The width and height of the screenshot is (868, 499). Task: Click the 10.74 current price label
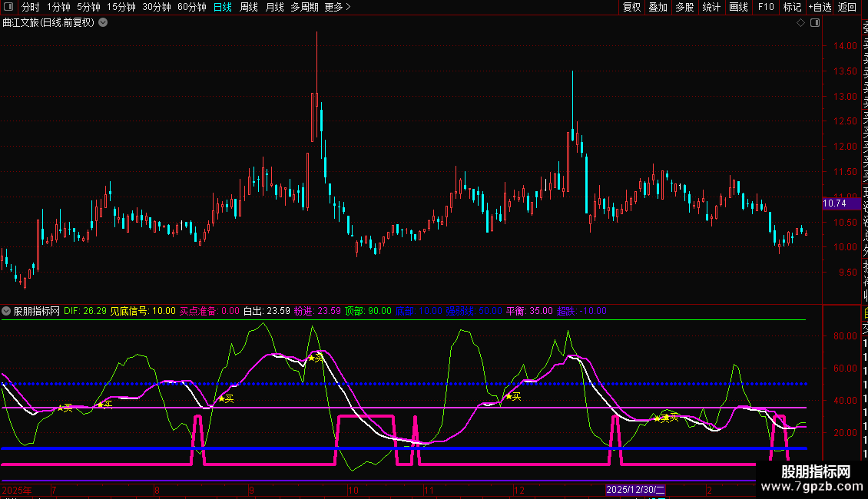[x=834, y=203]
